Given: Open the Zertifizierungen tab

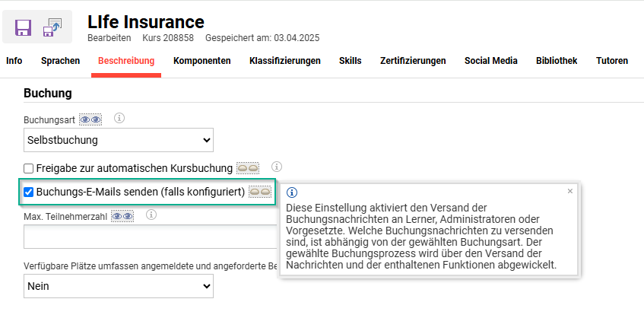Looking at the screenshot, I should 413,61.
